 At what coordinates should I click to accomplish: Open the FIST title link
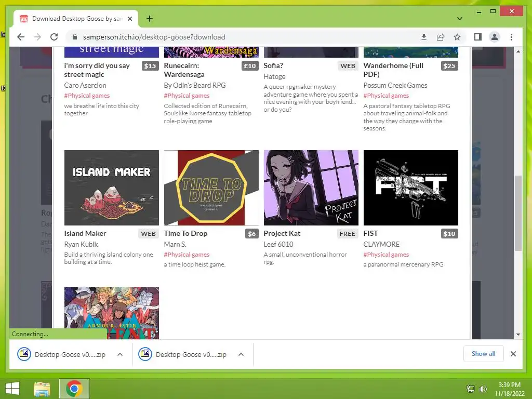pos(370,233)
